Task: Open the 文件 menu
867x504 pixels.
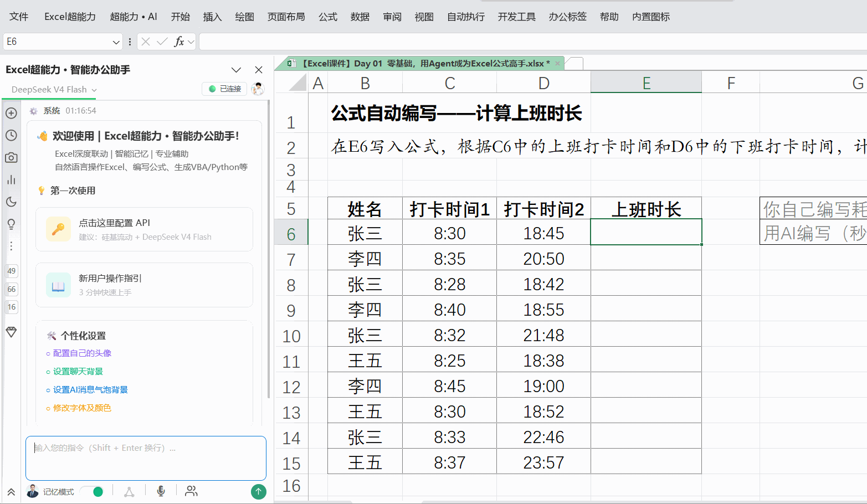Action: [19, 17]
